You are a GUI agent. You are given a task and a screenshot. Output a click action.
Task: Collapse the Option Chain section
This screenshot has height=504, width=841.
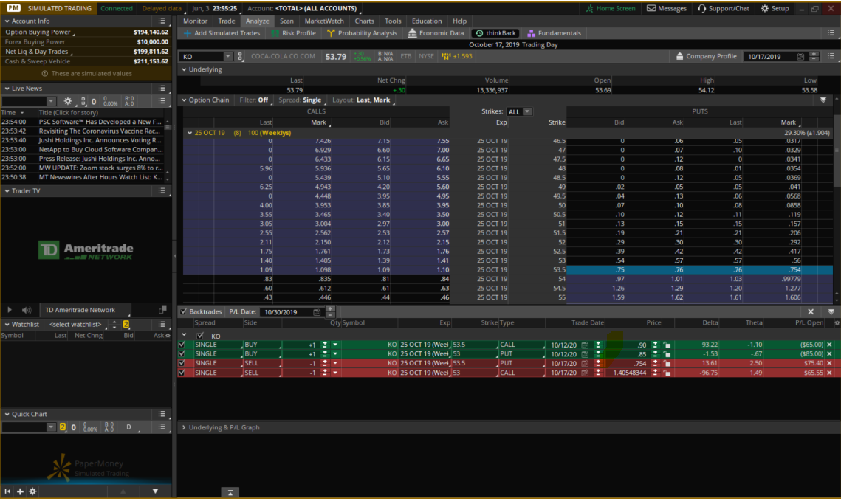pos(184,100)
